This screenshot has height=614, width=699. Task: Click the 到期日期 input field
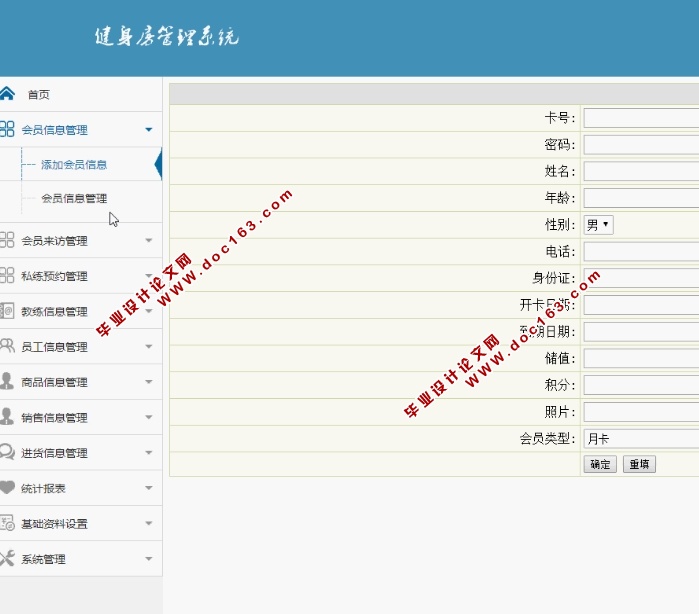pyautogui.click(x=641, y=332)
